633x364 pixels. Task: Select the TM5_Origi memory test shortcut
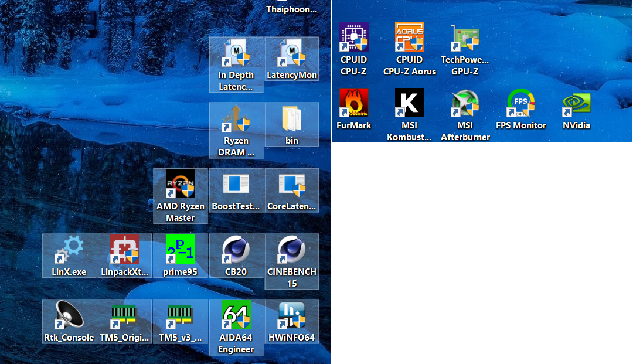(125, 322)
